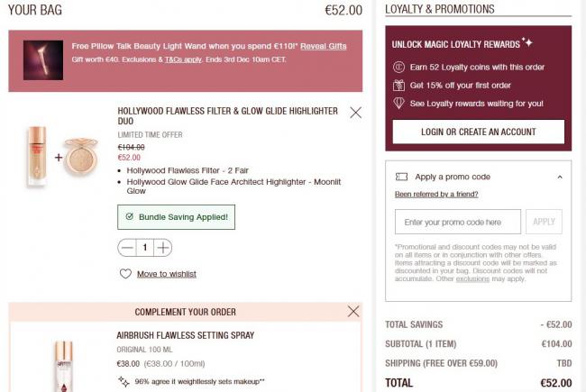Increase item quantity with plus button
Viewport: 586px width, 392px height.
pyautogui.click(x=162, y=247)
